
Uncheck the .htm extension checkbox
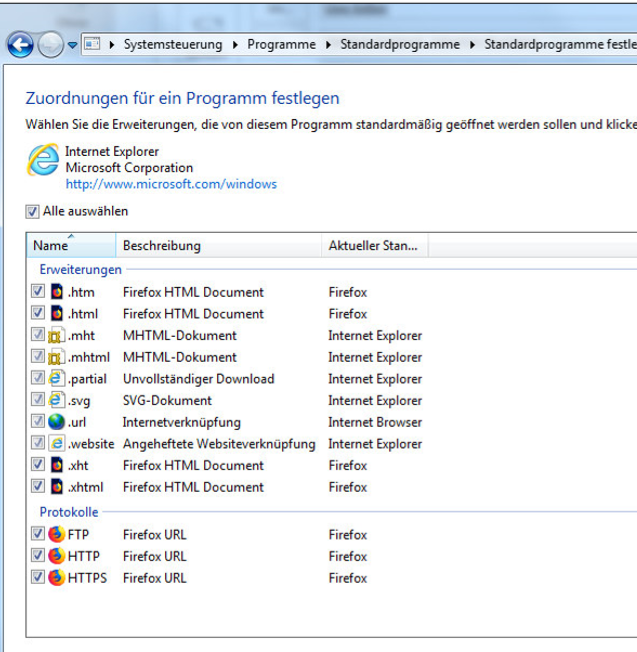tap(38, 291)
